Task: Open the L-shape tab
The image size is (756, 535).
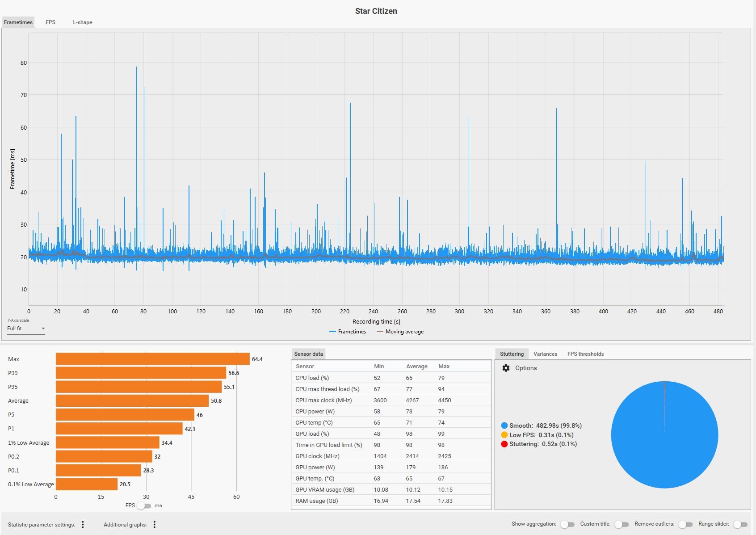Action: [x=83, y=22]
